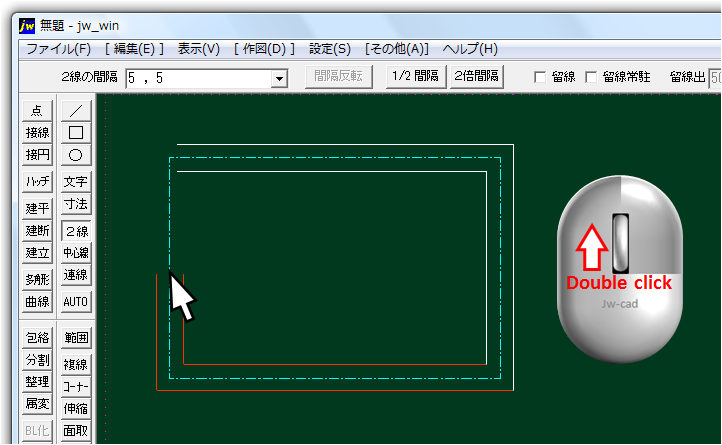The image size is (722, 445).
Task: Open the ファイル(F) menu
Action: click(58, 48)
